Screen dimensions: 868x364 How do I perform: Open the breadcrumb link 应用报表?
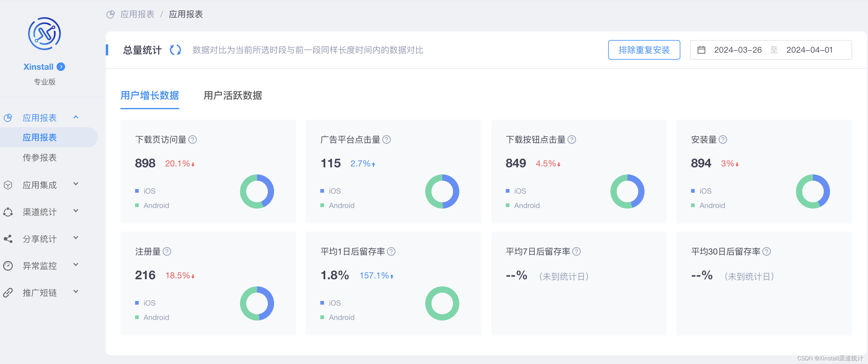tap(138, 14)
